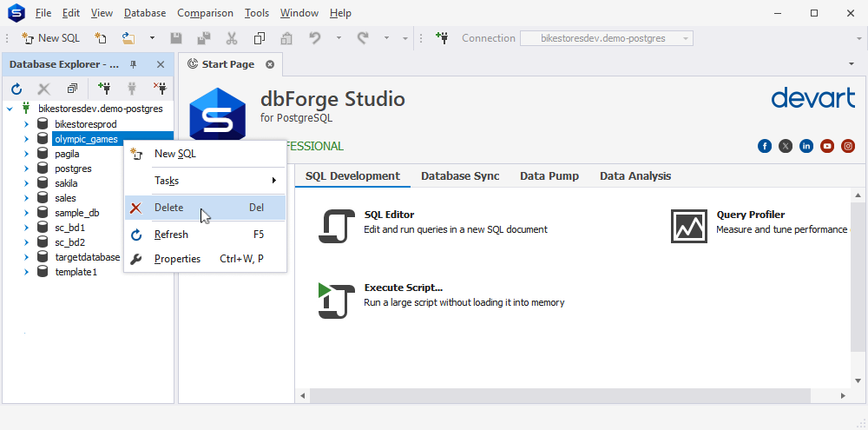Open the dropdown arrow beside Open file
This screenshot has height=430, width=868.
tap(152, 38)
